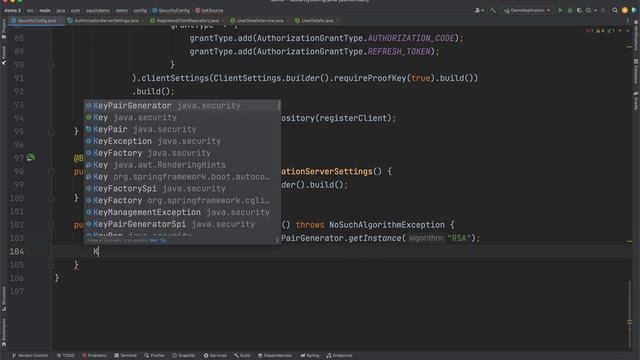
Task: Build project with the hammer icon
Action: point(493,10)
